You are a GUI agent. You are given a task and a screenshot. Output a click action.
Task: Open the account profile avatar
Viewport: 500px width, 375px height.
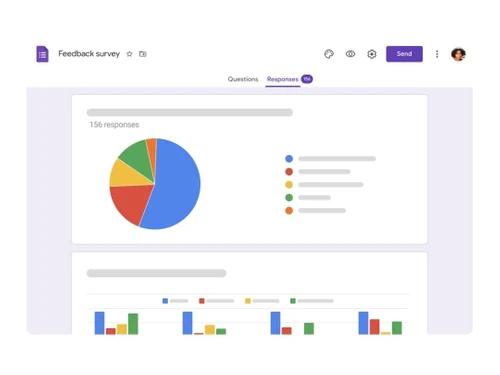[x=458, y=54]
